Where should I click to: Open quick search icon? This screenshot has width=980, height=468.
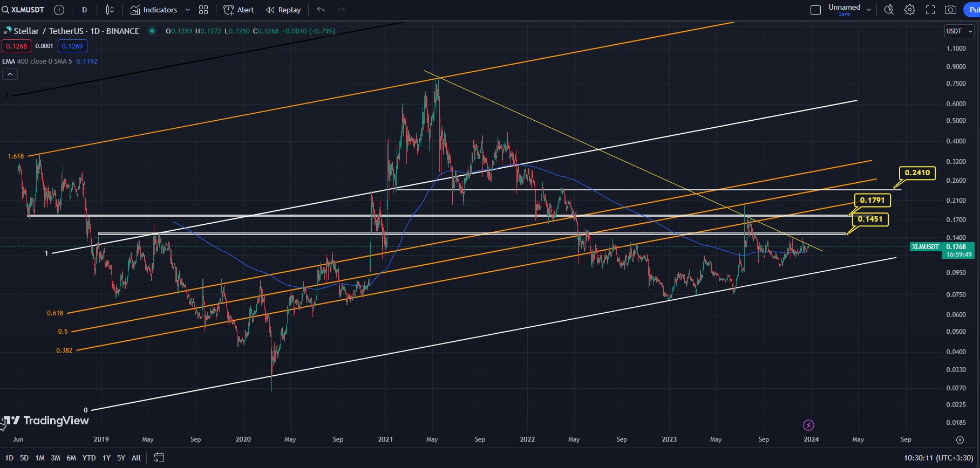tap(889, 10)
